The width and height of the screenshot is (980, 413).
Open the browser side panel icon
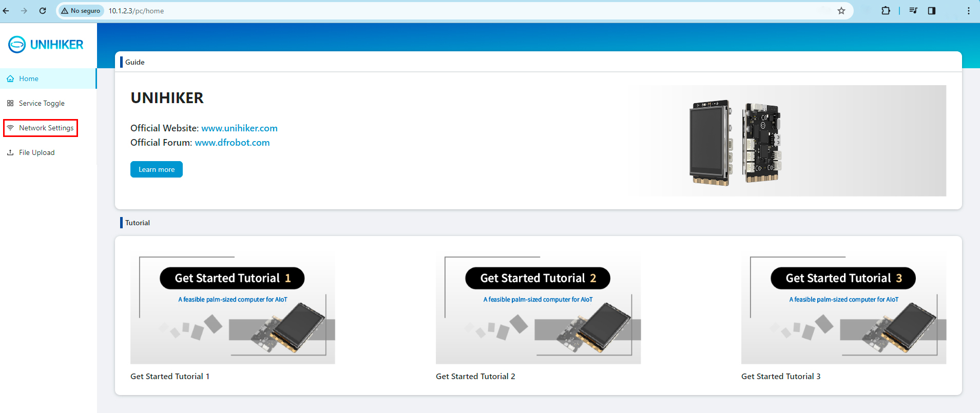tap(932, 11)
